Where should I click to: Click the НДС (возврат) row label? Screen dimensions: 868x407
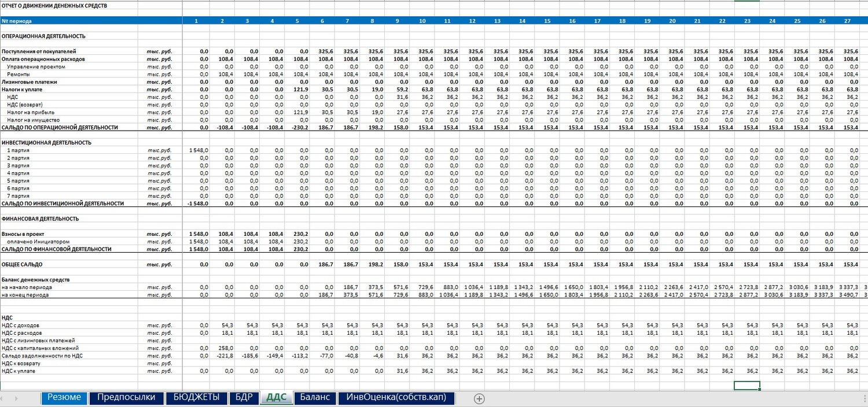[24, 105]
